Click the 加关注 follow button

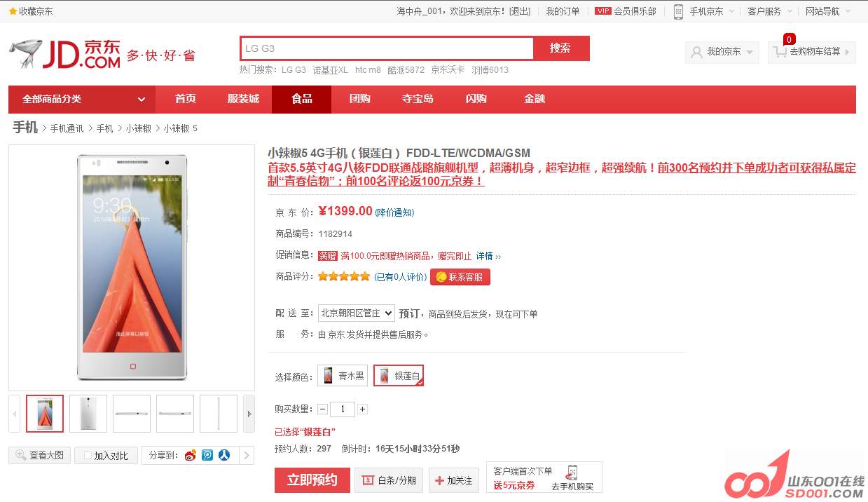point(454,480)
